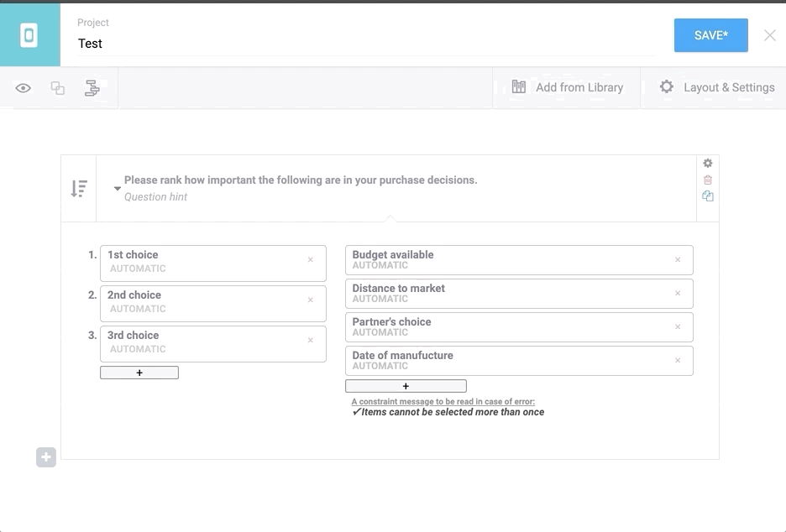786x532 pixels.
Task: Duplicate the ranking question
Action: [x=707, y=196]
